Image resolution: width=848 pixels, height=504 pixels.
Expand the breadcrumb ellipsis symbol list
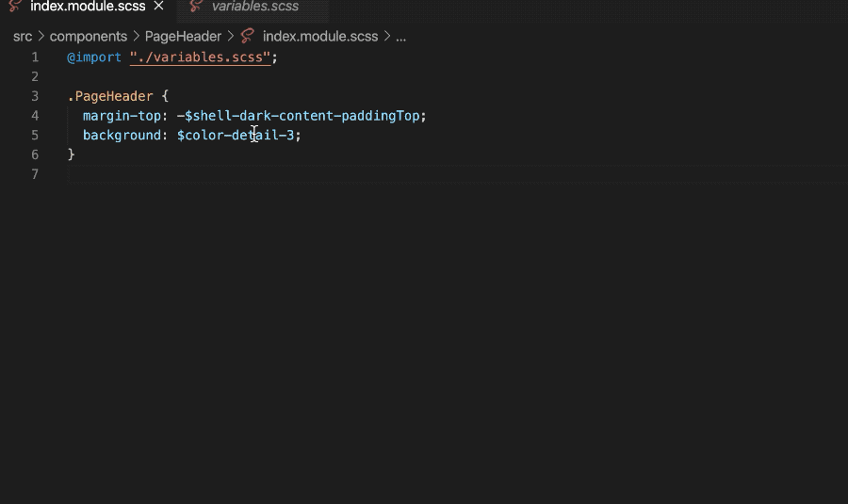click(401, 37)
